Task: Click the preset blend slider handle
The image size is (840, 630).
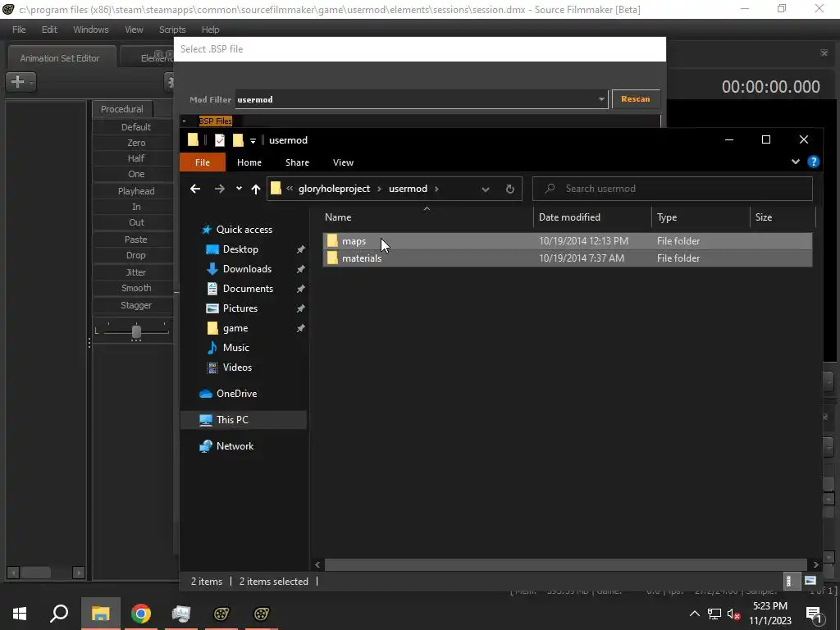Action: [x=136, y=331]
